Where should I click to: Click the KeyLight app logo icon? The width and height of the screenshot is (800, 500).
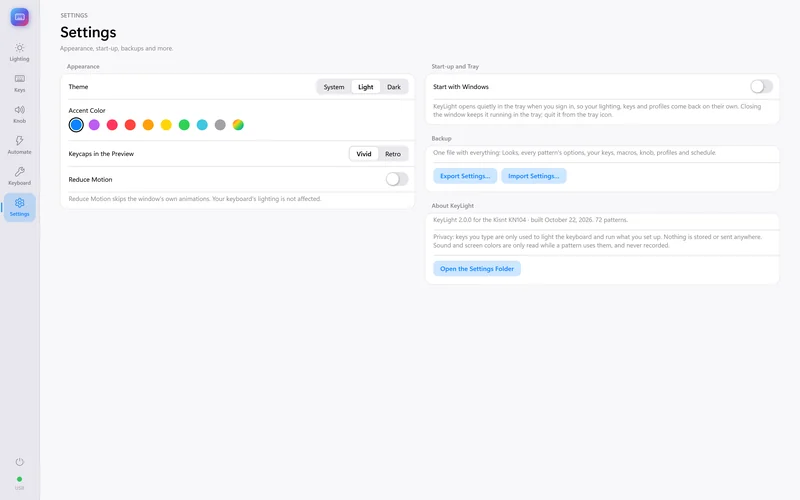(19, 17)
